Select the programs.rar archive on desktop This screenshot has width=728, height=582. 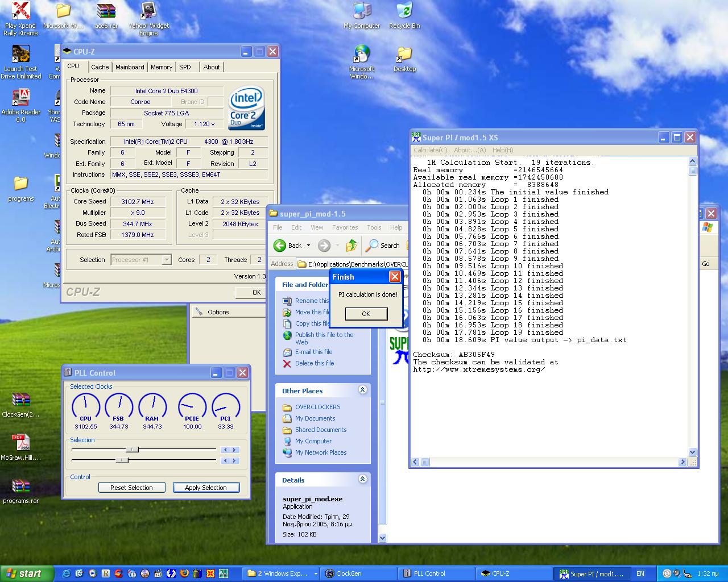coord(21,491)
